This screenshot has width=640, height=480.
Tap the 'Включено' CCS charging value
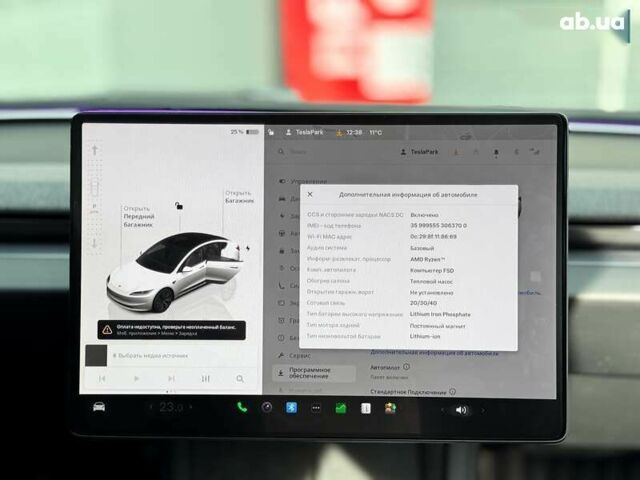click(424, 215)
